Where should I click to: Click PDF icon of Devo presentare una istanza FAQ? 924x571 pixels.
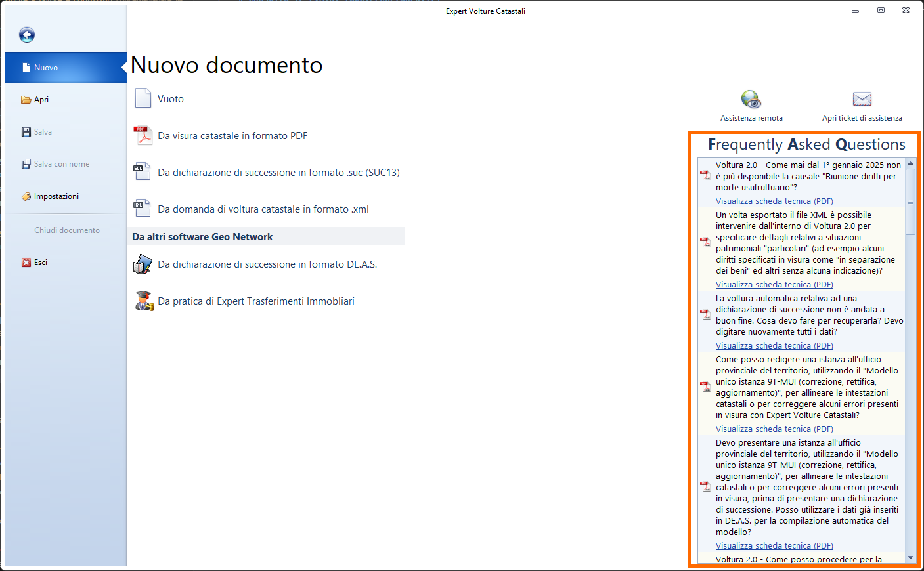pos(705,486)
